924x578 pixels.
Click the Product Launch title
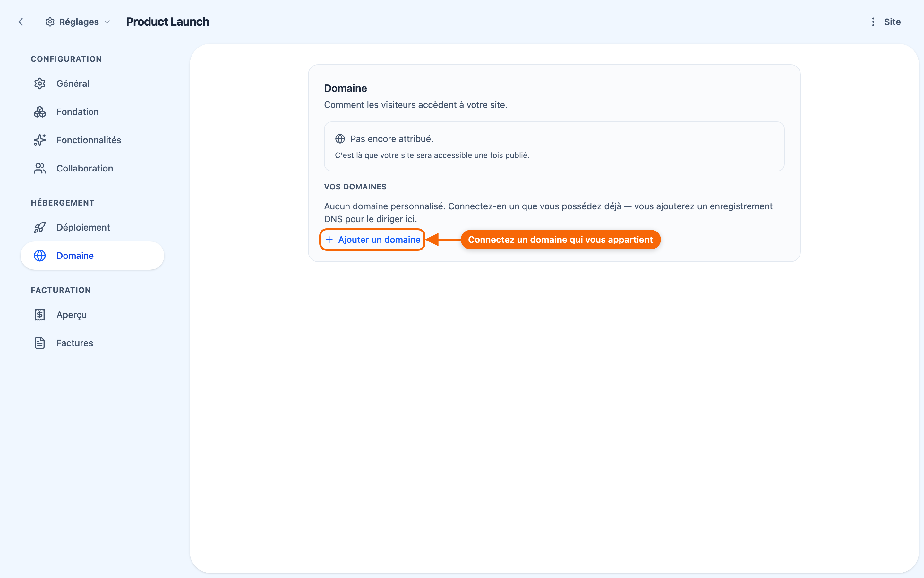167,22
